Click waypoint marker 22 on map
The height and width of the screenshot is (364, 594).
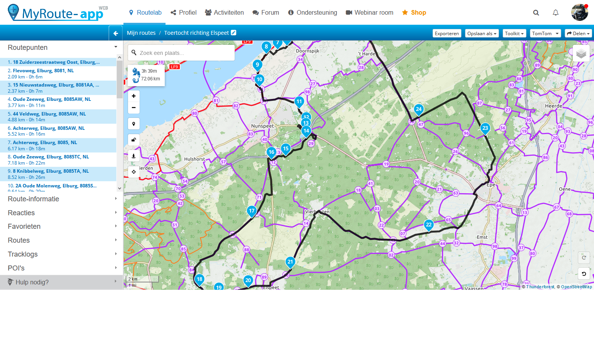[x=428, y=225]
